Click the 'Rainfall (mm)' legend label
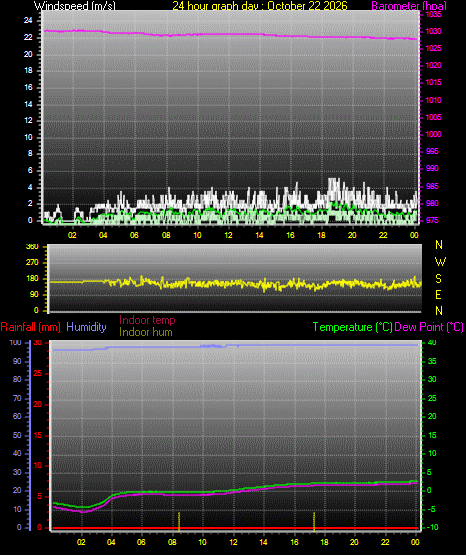This screenshot has height=555, width=466. click(x=30, y=327)
